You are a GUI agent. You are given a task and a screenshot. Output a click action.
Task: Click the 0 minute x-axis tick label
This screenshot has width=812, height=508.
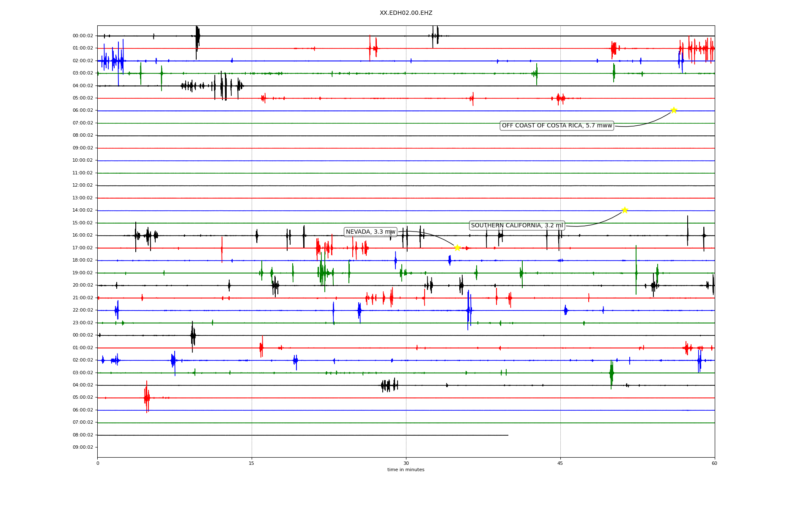point(98,464)
